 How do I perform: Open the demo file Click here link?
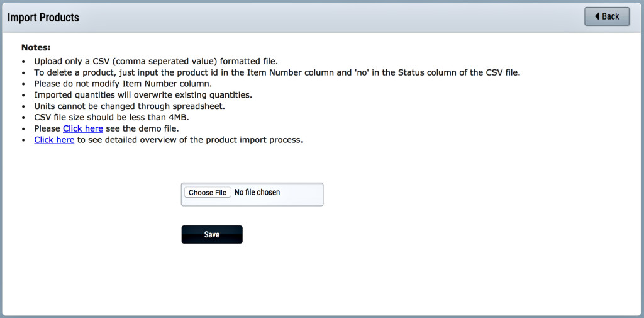[x=82, y=128]
